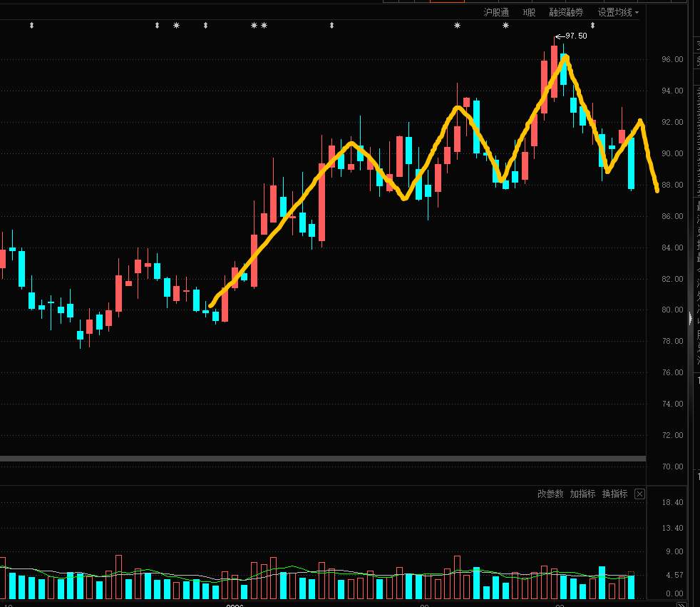Screen dimensions: 700x607
Task: Click the leftmost up-down arrow event marker
Action: (x=31, y=26)
